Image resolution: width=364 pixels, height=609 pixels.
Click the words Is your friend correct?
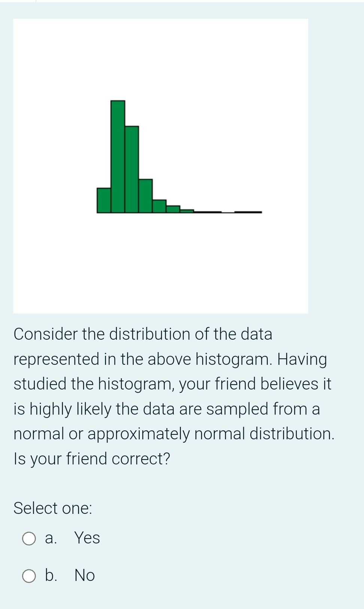tap(91, 458)
